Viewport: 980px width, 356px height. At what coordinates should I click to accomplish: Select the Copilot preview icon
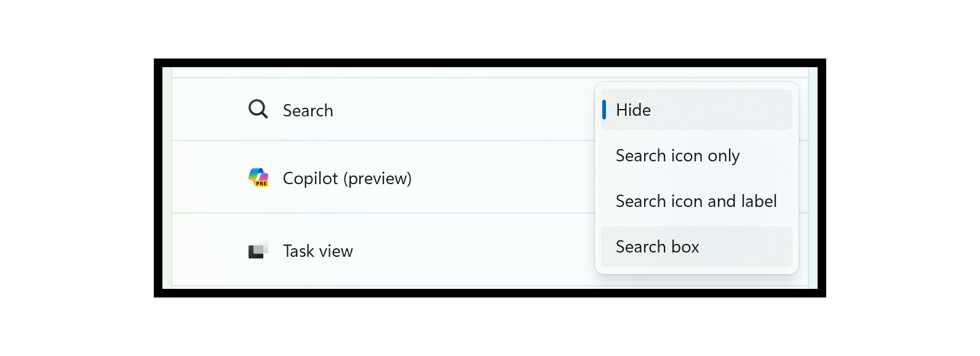point(258,178)
